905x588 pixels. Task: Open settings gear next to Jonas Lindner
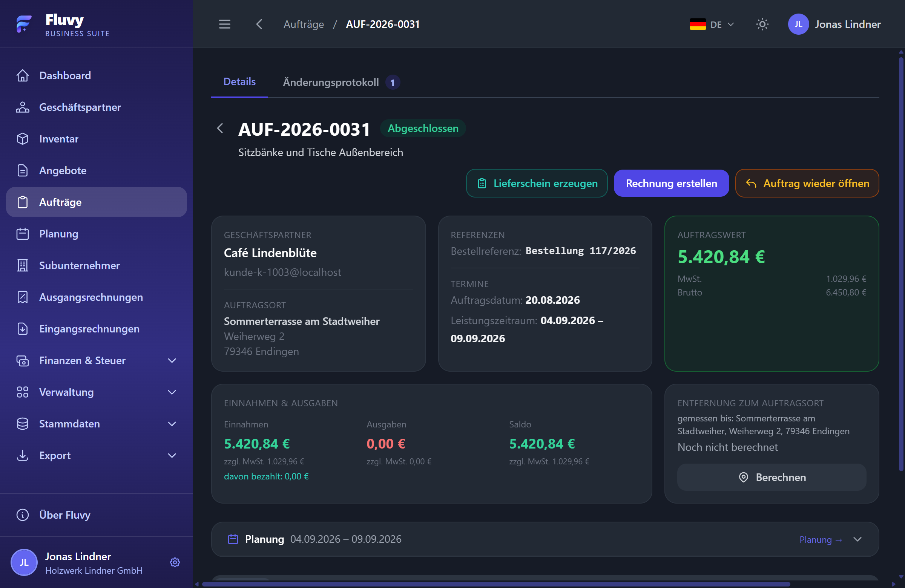(175, 562)
